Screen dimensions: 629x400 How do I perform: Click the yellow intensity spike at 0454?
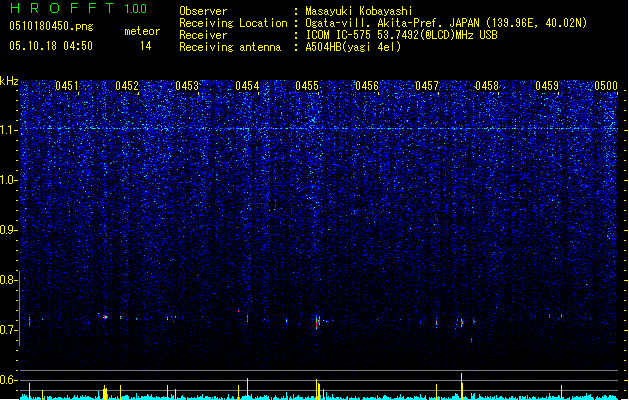(248, 388)
